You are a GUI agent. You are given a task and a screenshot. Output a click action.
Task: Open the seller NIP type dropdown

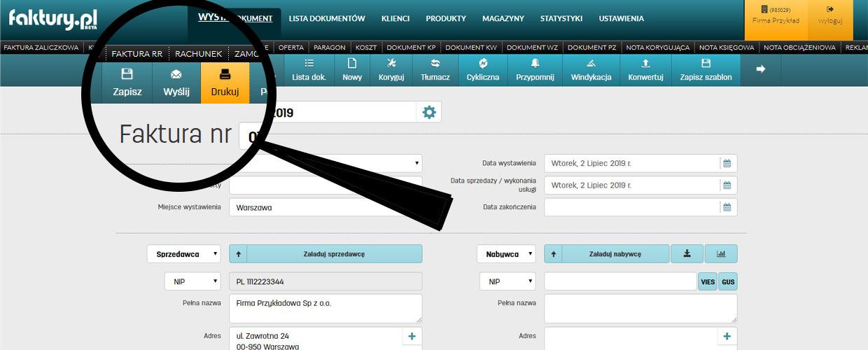coord(192,281)
